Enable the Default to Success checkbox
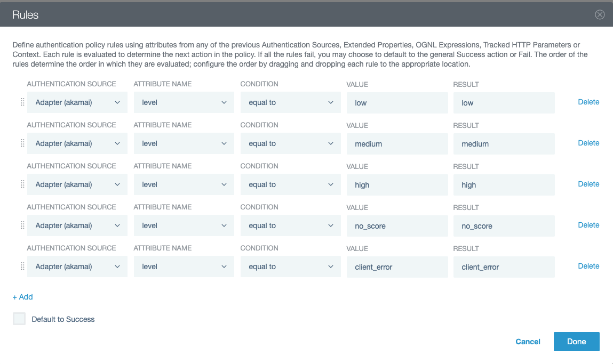 click(x=19, y=319)
